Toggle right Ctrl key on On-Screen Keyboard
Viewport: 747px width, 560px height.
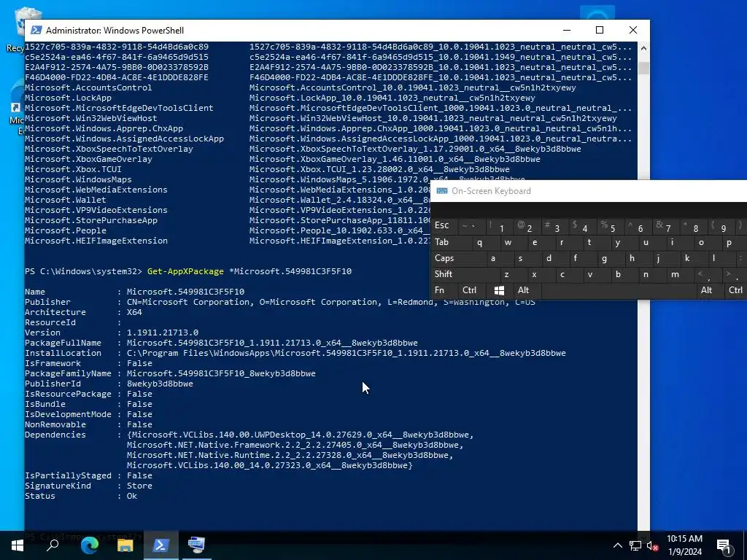coord(735,290)
